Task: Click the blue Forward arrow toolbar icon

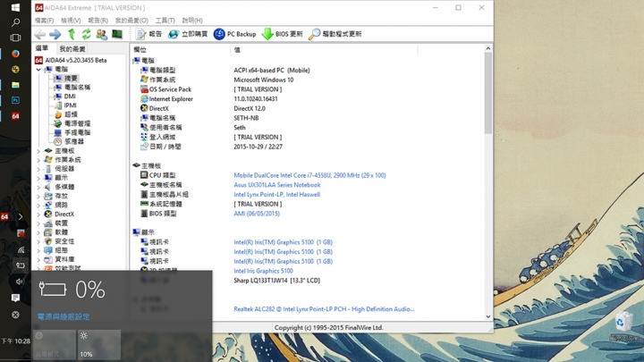Action: (x=55, y=35)
